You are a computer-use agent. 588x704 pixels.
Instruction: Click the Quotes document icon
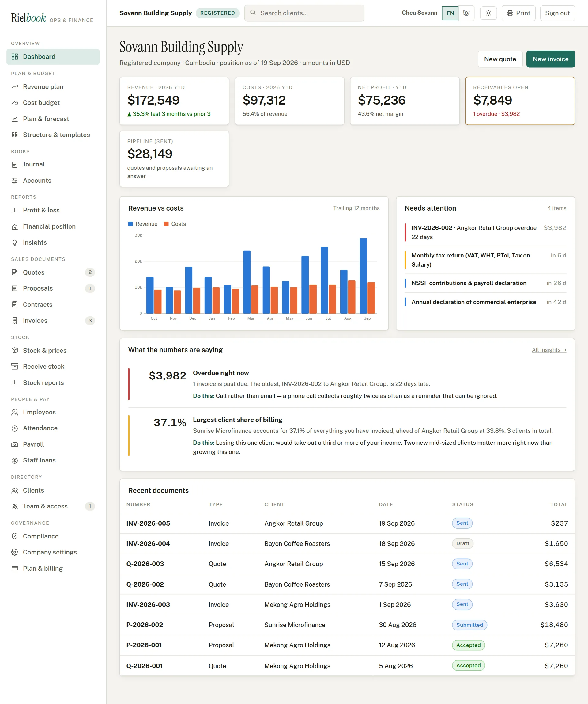(14, 272)
